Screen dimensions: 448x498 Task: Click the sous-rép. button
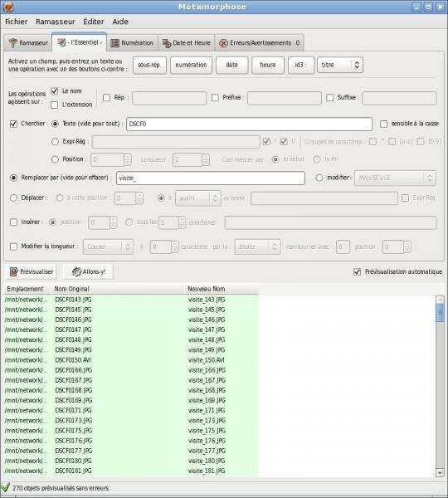(x=149, y=65)
